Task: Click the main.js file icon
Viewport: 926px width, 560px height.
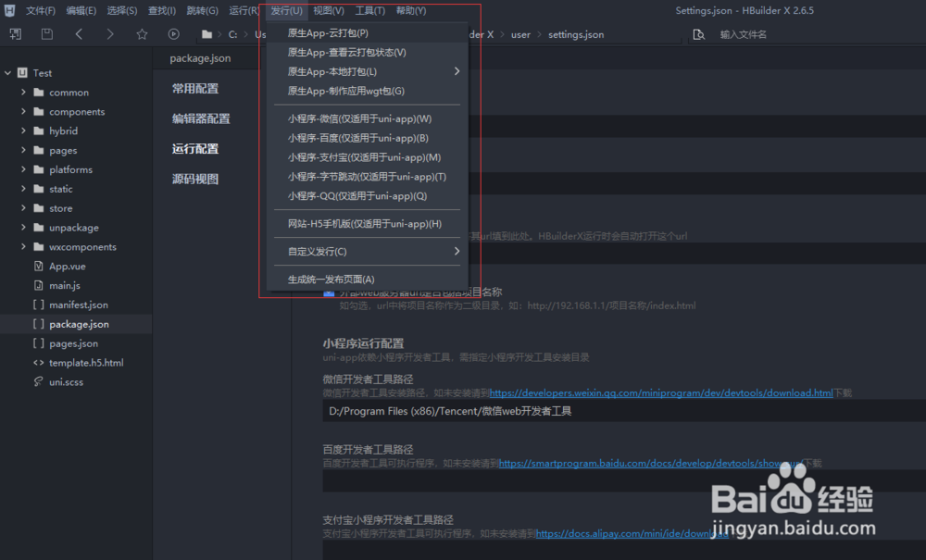Action: coord(38,285)
